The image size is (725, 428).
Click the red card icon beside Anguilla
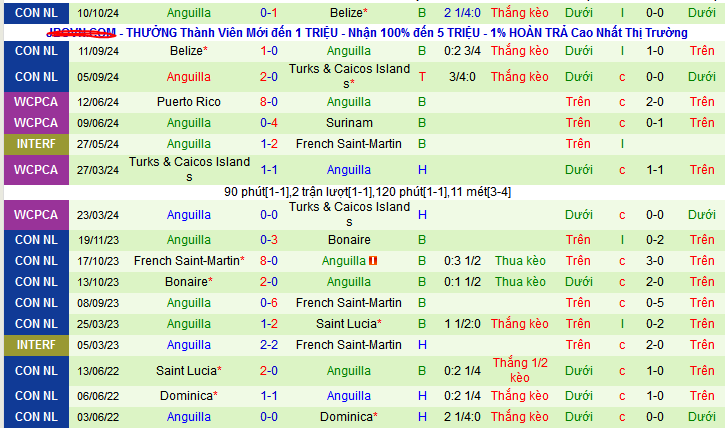(x=372, y=261)
